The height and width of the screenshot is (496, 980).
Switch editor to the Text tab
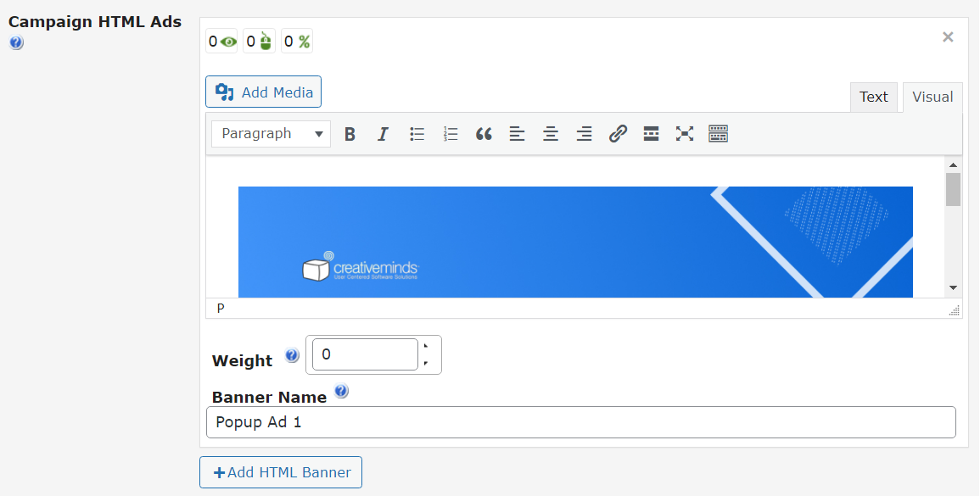(874, 98)
